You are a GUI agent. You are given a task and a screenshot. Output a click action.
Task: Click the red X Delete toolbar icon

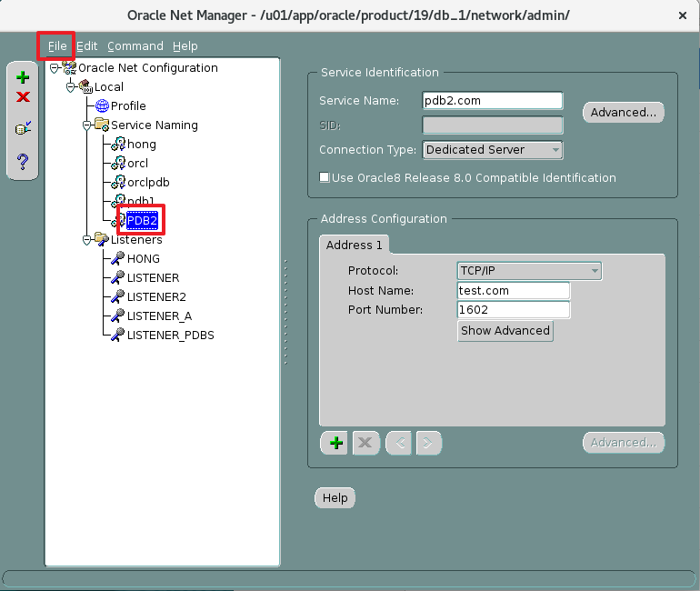(x=23, y=97)
